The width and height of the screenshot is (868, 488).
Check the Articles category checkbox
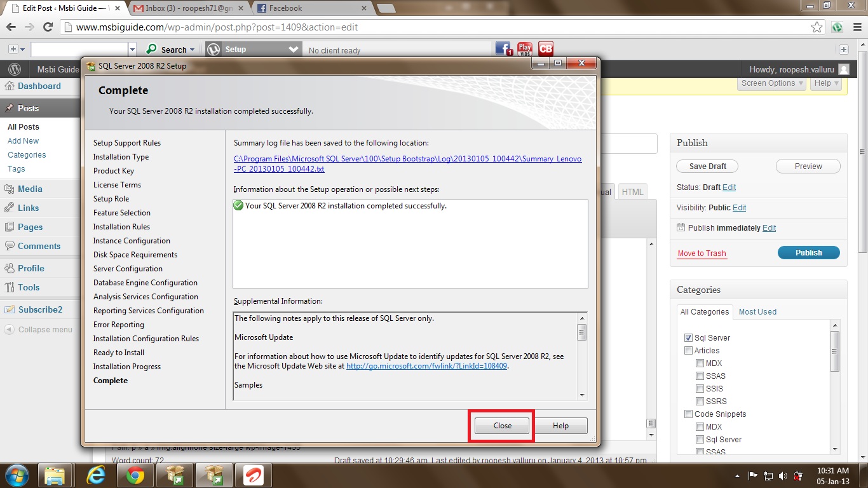[x=688, y=351]
